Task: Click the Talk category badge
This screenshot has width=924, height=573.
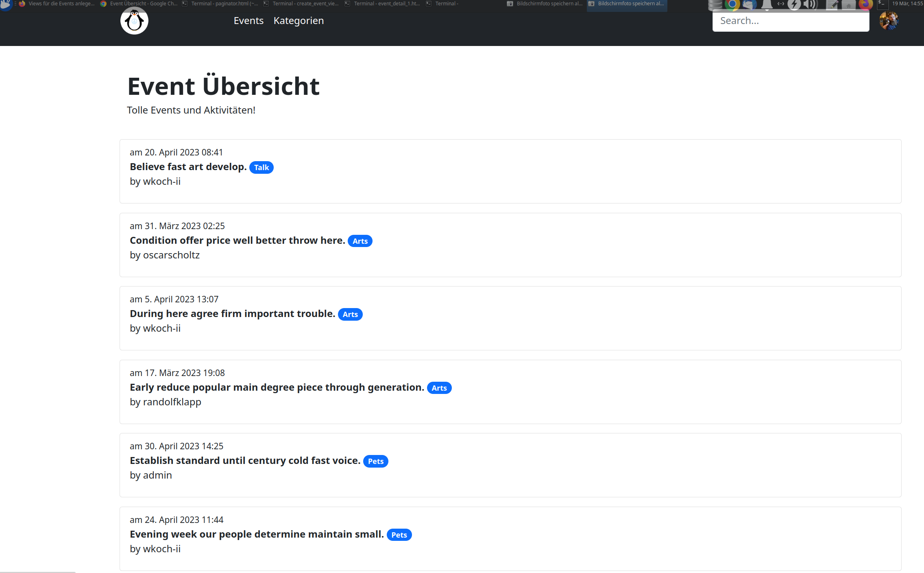Action: tap(262, 167)
